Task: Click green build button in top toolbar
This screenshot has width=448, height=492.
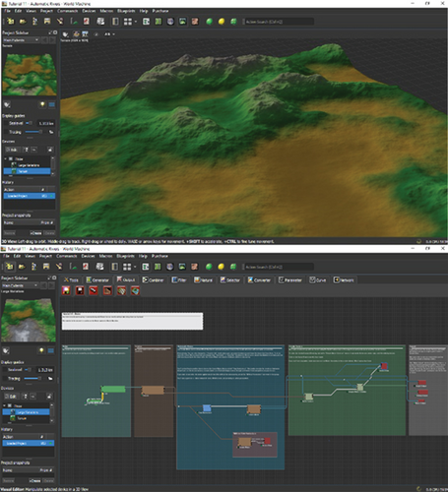Action: (209, 22)
